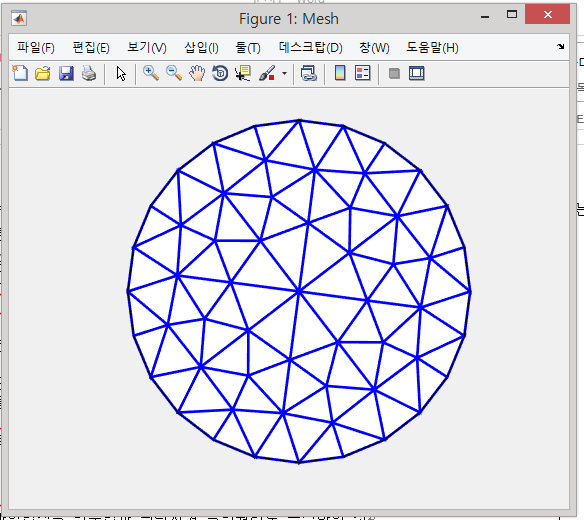
Task: Select the Edit Plot arrow tool
Action: pos(121,73)
